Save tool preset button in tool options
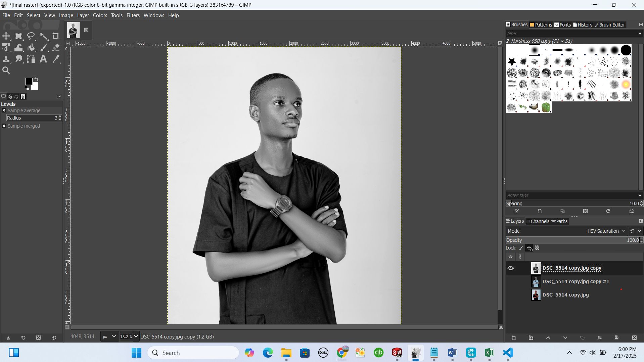Image resolution: width=644 pixels, height=362 pixels. click(8, 338)
